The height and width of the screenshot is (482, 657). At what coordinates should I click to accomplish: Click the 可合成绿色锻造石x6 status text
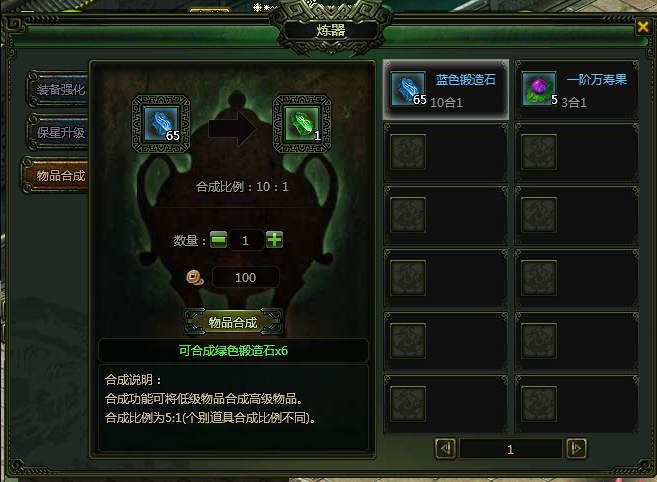pyautogui.click(x=233, y=351)
